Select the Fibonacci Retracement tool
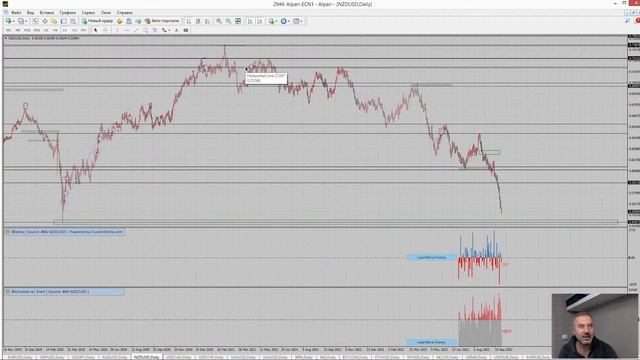The image size is (640, 360). click(x=155, y=30)
